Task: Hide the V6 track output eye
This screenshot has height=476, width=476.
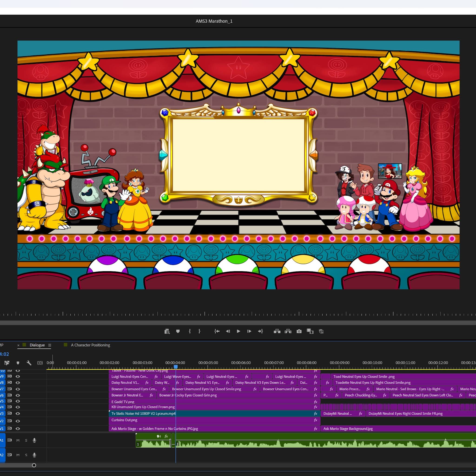Action: (18, 395)
